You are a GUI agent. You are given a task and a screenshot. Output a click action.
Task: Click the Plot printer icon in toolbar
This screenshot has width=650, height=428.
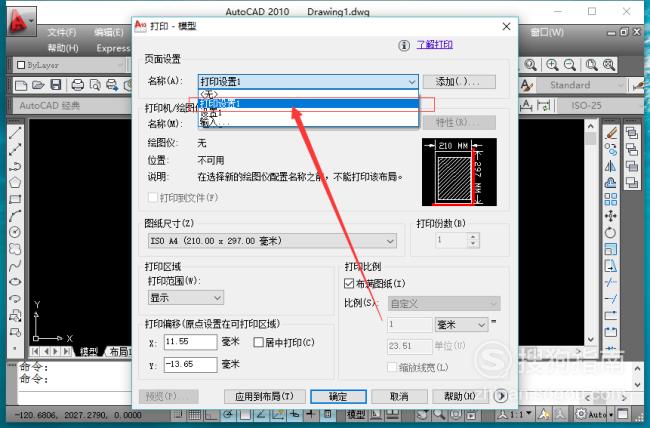(x=78, y=85)
